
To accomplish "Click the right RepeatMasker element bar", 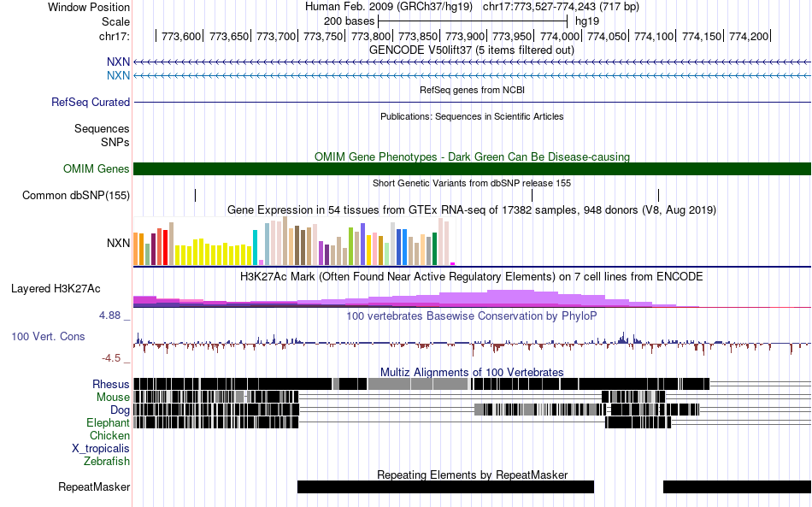I will click(x=737, y=486).
